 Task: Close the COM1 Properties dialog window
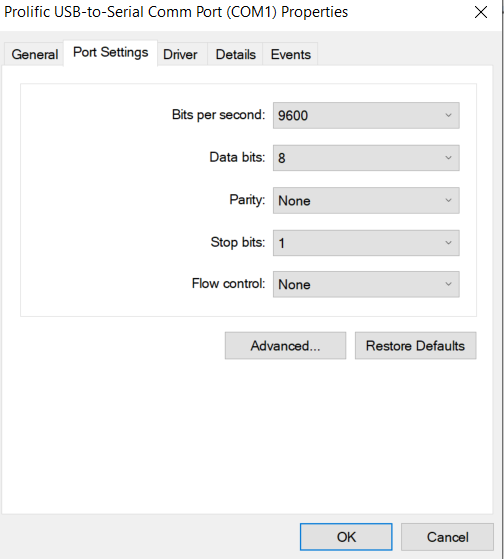481,12
